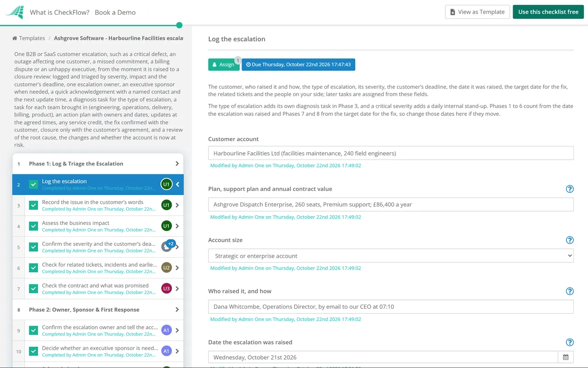
Task: Collapse the Log the escalation row arrow
Action: [x=178, y=184]
